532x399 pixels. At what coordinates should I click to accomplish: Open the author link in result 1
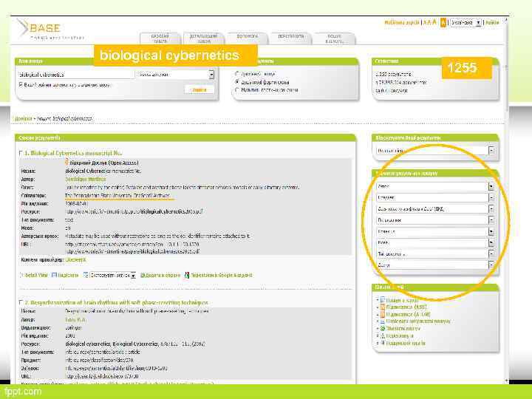85,179
